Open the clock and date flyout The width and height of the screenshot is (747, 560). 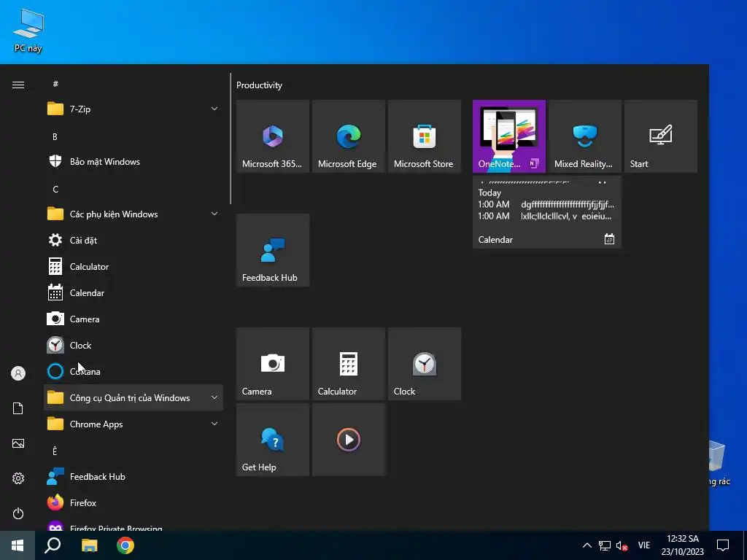pos(682,545)
